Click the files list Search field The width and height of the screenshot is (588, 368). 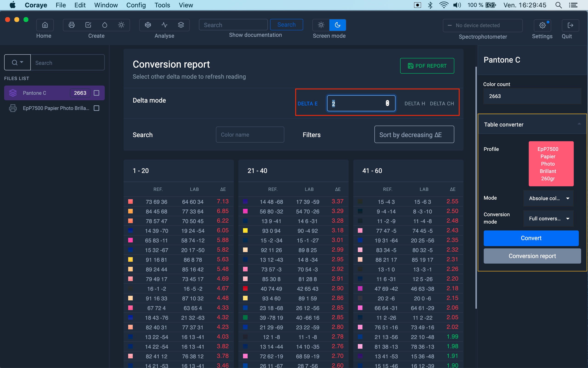tap(68, 63)
